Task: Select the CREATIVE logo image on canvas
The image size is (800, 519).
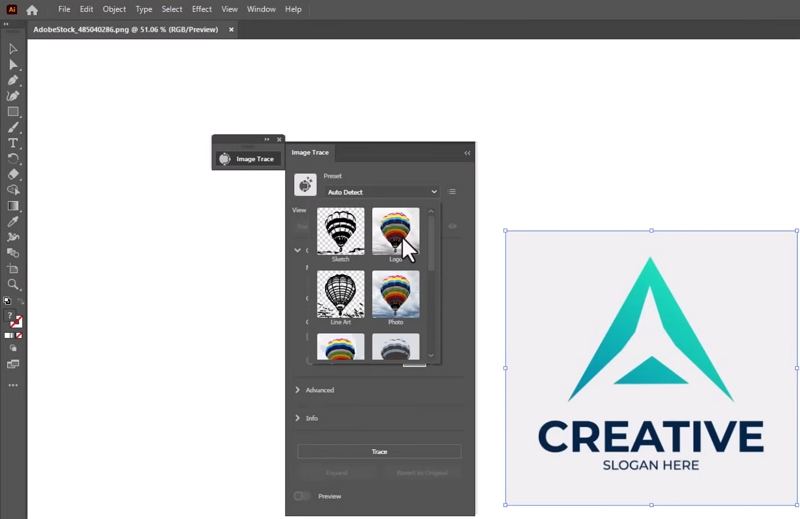Action: tap(651, 367)
